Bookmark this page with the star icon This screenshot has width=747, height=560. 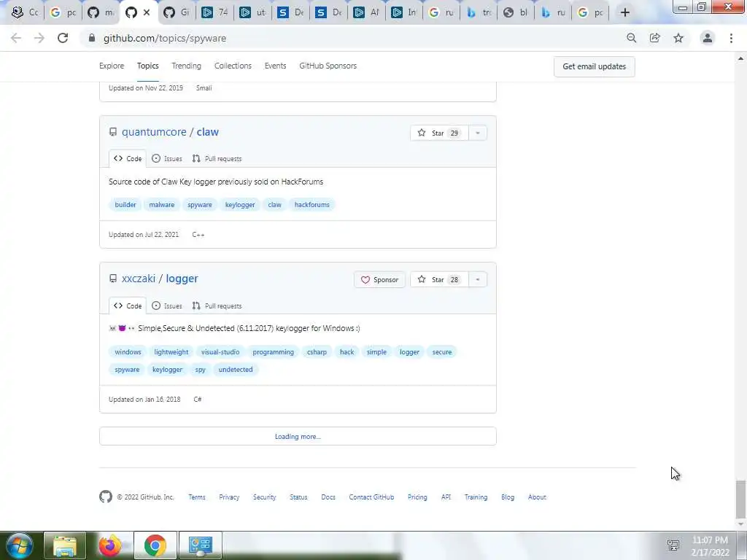678,38
